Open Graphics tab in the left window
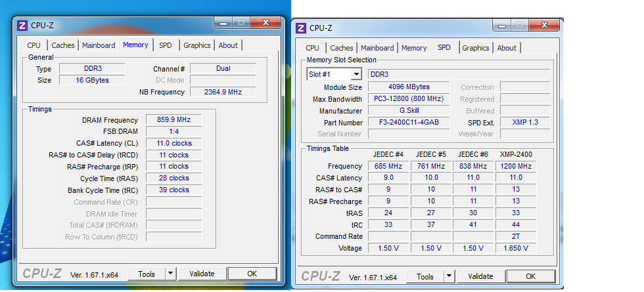This screenshot has width=644, height=292. [x=196, y=45]
